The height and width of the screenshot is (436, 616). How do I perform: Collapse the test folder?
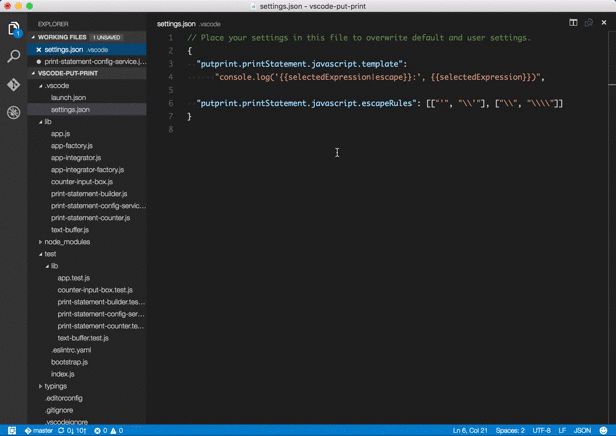pyautogui.click(x=40, y=254)
